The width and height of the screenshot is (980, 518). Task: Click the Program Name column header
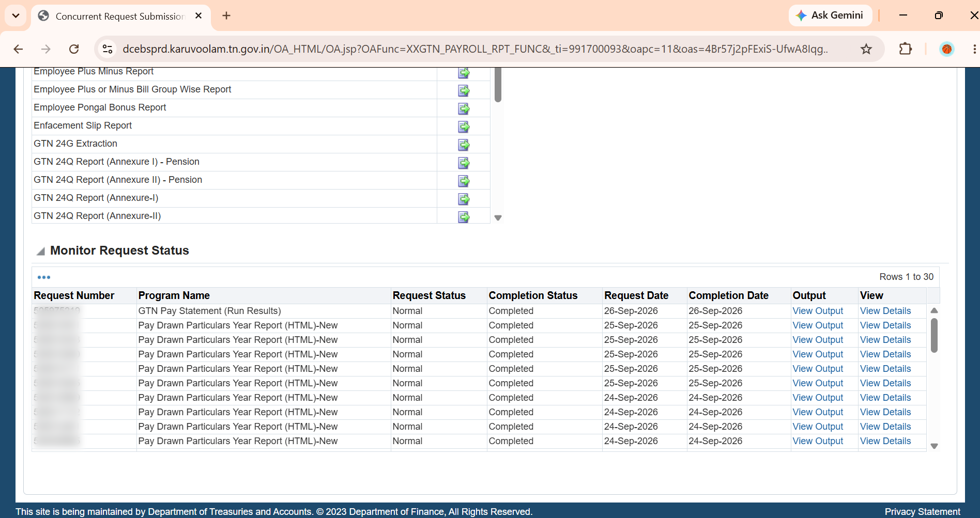[174, 295]
